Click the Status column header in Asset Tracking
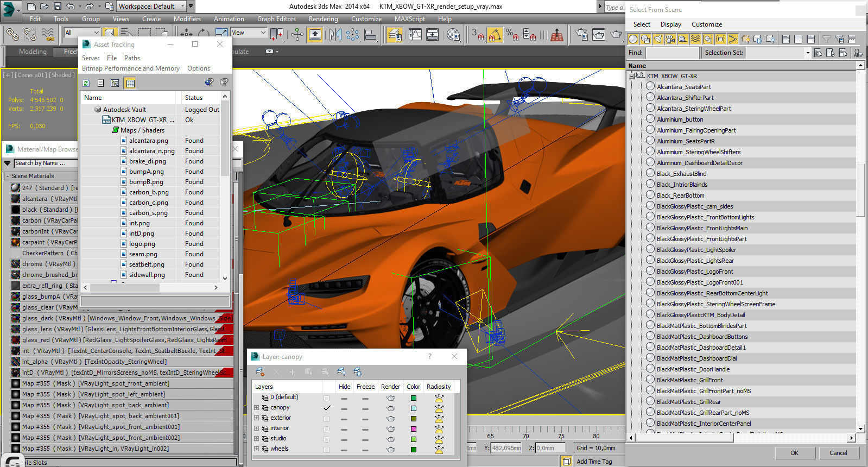The height and width of the screenshot is (467, 868). [x=201, y=98]
